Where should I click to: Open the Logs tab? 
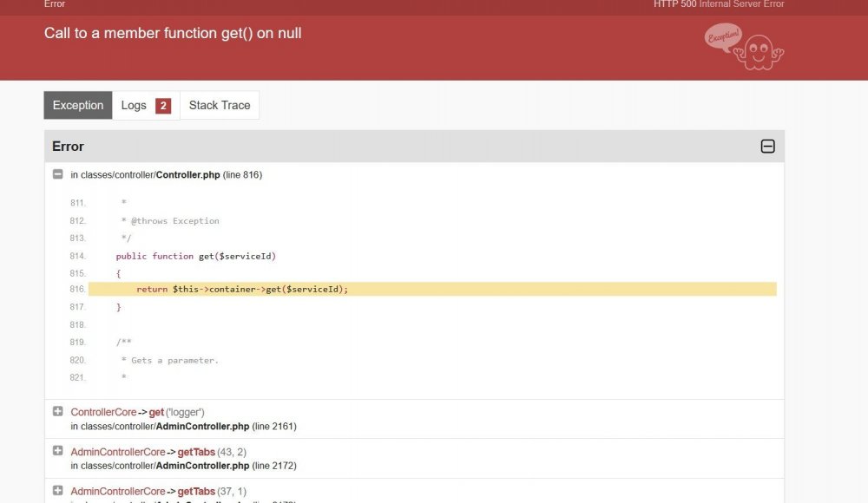click(146, 105)
